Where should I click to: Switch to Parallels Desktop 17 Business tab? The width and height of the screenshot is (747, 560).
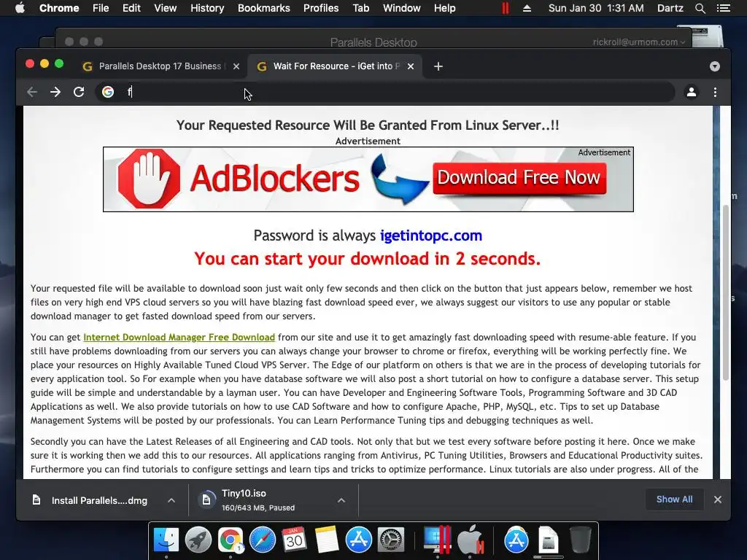click(x=161, y=66)
